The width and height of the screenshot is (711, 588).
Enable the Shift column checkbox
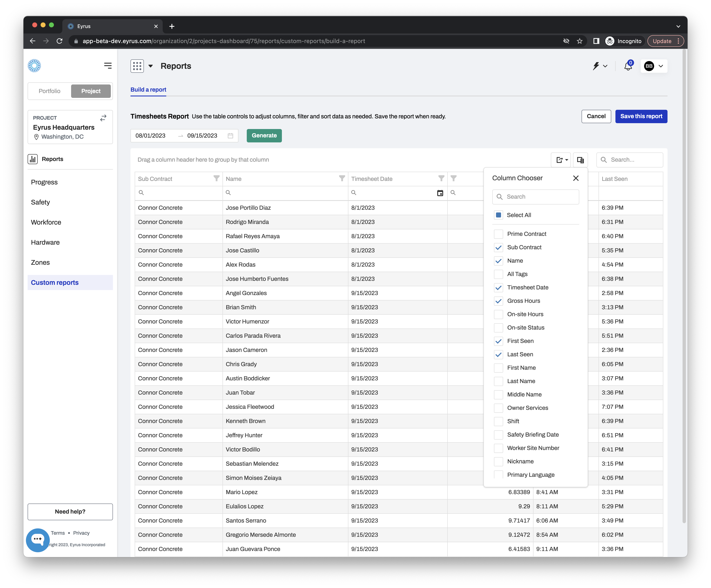[x=498, y=421]
